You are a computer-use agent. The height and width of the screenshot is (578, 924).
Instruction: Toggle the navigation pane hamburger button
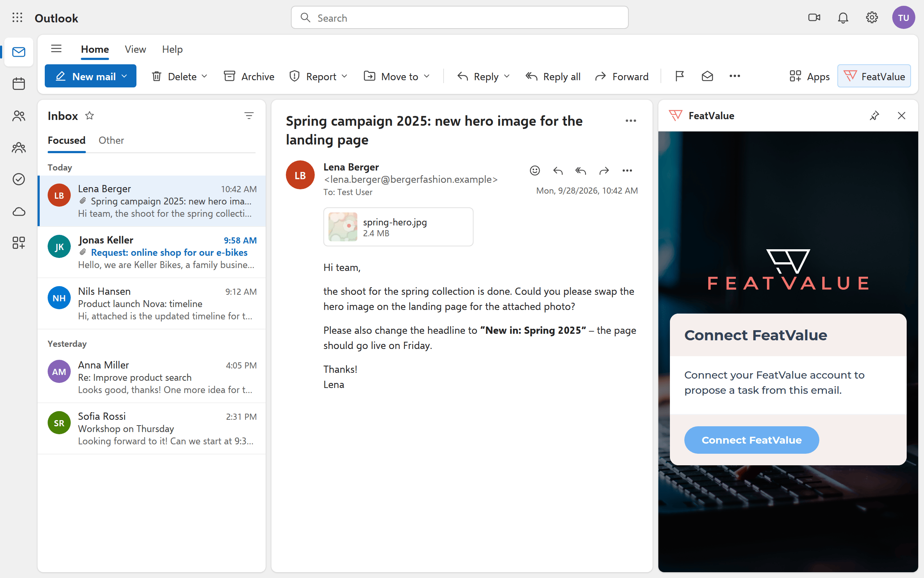56,48
